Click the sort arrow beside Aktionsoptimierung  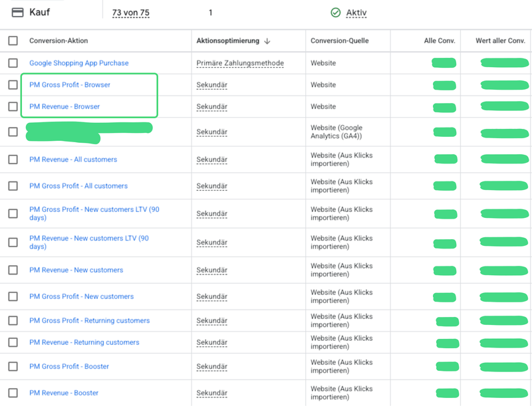[x=267, y=41]
